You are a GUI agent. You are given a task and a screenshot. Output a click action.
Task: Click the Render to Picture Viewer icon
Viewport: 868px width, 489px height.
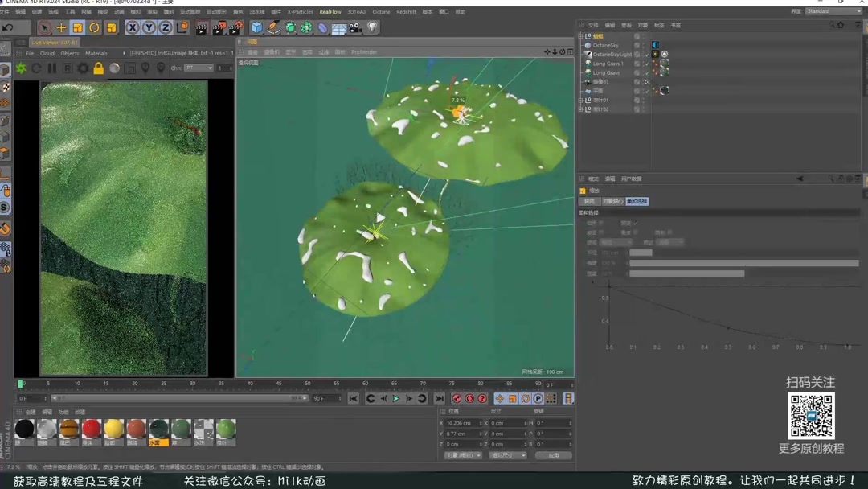218,27
